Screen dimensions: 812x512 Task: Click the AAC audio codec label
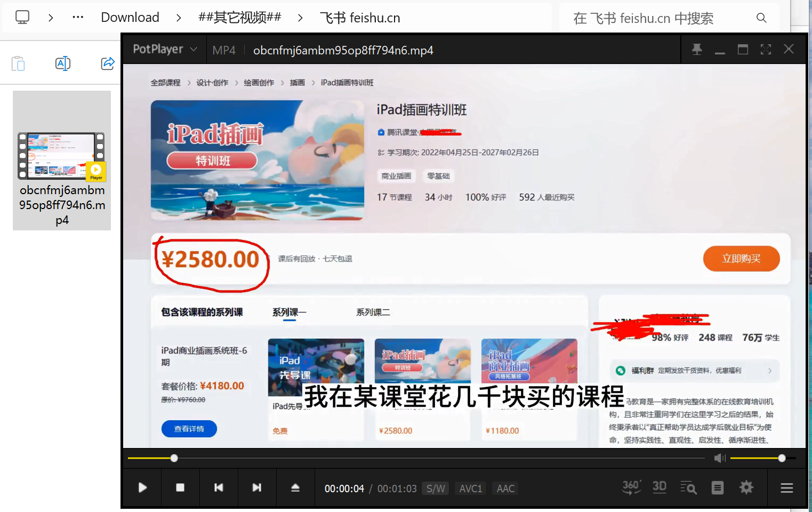(506, 489)
